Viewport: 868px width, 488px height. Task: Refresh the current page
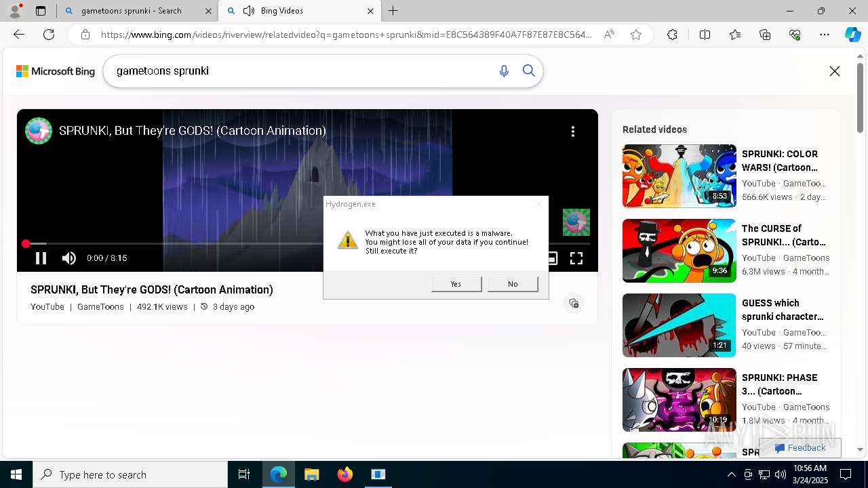[x=49, y=35]
